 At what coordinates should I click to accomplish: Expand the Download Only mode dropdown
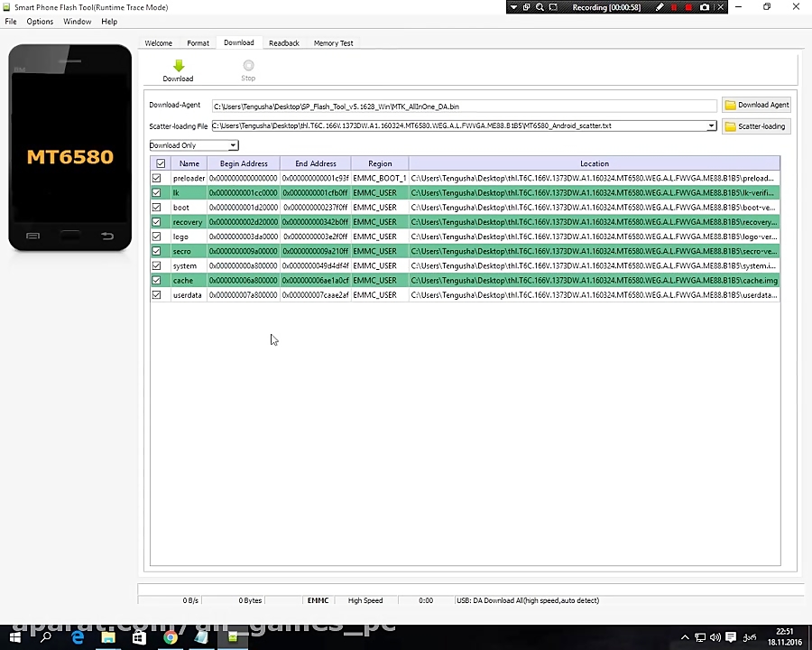232,145
